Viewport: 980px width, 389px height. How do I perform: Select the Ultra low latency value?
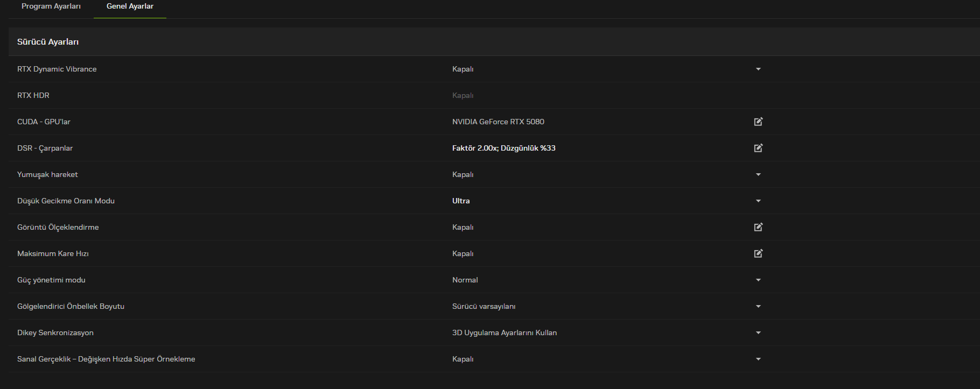pos(461,201)
